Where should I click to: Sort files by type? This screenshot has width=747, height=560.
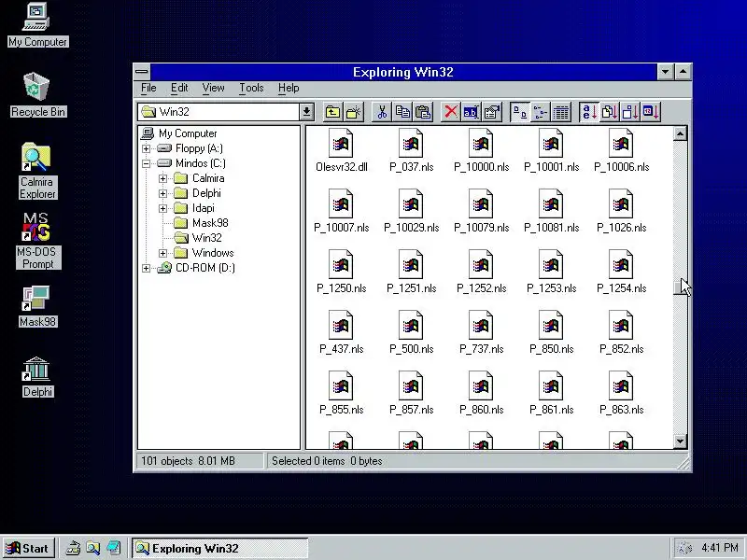point(610,112)
